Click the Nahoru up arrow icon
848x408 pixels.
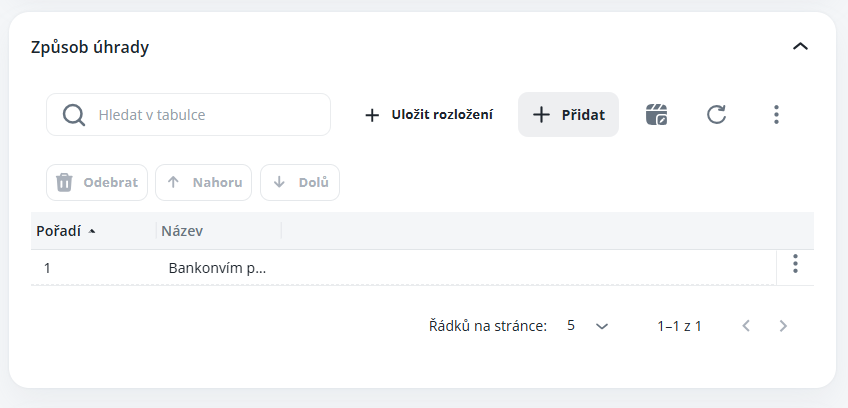pos(173,183)
